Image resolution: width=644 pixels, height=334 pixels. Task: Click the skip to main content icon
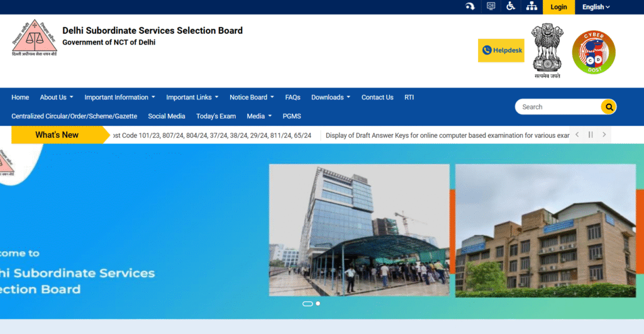[x=470, y=6]
